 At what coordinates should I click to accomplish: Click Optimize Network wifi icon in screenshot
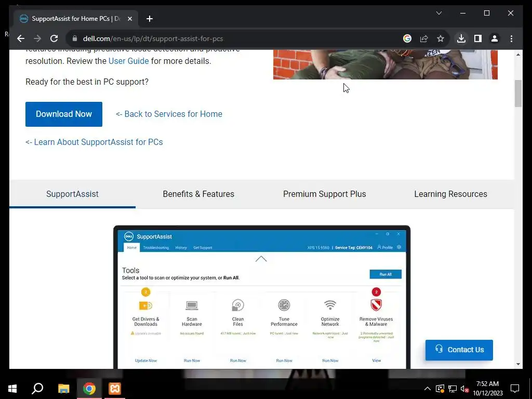click(x=330, y=305)
